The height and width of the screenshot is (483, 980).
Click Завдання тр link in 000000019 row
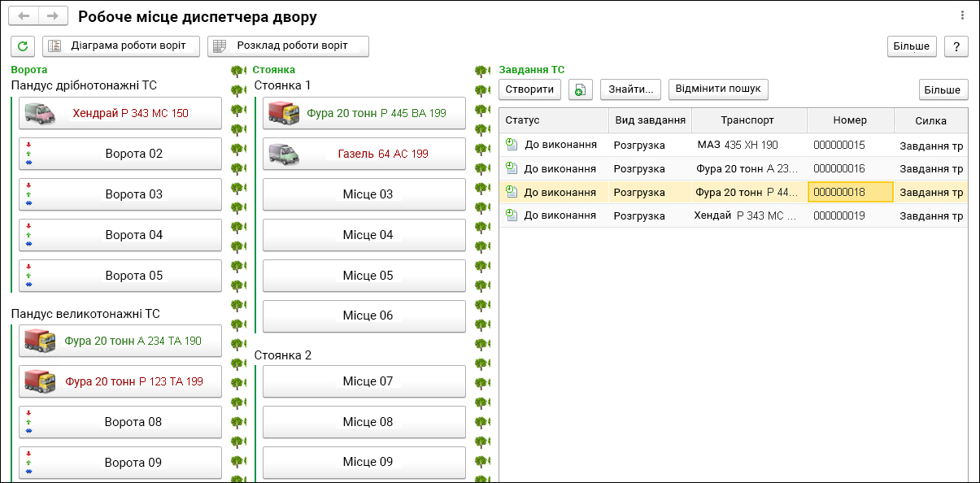pyautogui.click(x=931, y=216)
